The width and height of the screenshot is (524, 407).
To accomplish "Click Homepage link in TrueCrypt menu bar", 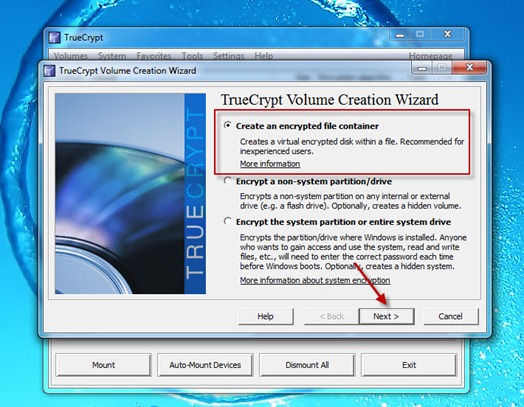I will point(430,56).
